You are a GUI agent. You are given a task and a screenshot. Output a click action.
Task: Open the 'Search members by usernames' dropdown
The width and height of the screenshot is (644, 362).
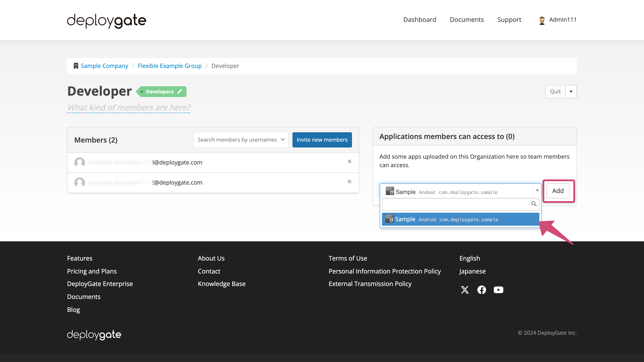point(241,140)
